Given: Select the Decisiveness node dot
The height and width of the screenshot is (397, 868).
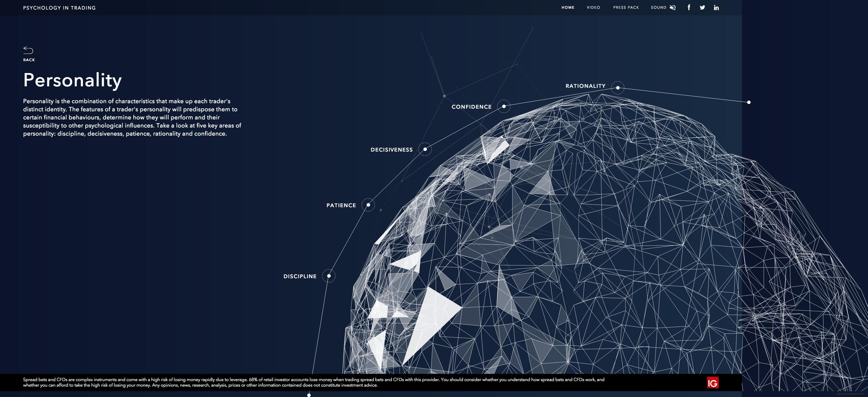Looking at the screenshot, I should tap(425, 149).
